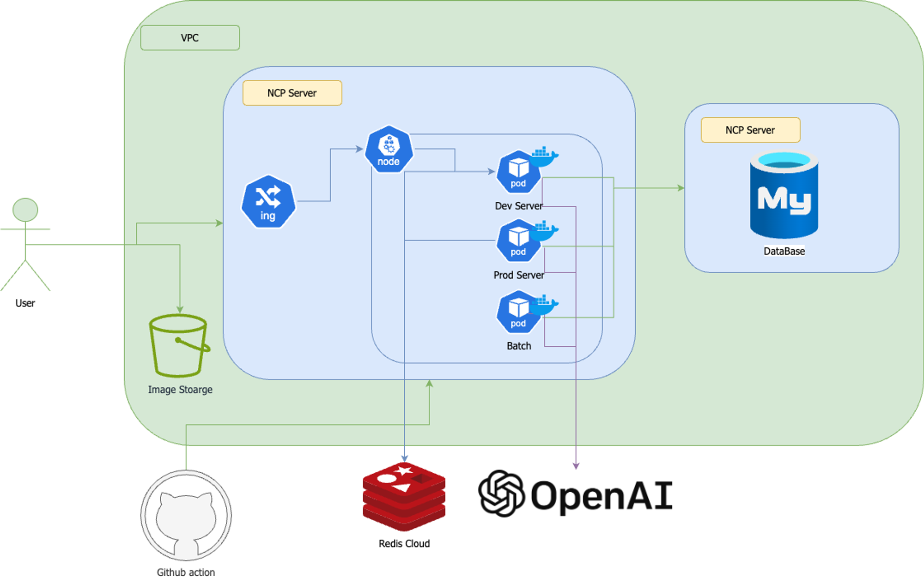Select the MySQL database cylinder icon
Viewport: 924px width, 578px height.
784,194
